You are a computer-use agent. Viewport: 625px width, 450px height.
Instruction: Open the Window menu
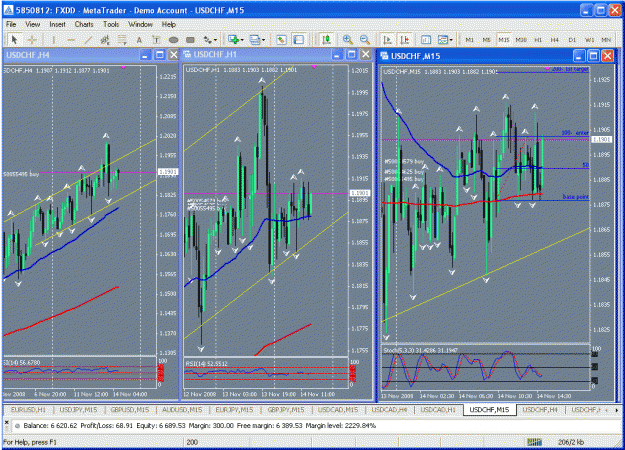click(140, 24)
